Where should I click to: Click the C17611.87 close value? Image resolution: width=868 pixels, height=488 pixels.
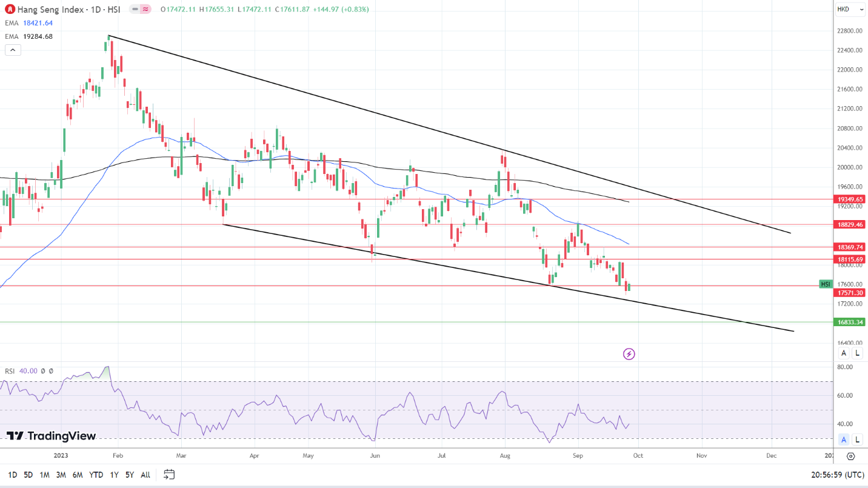[x=292, y=10]
